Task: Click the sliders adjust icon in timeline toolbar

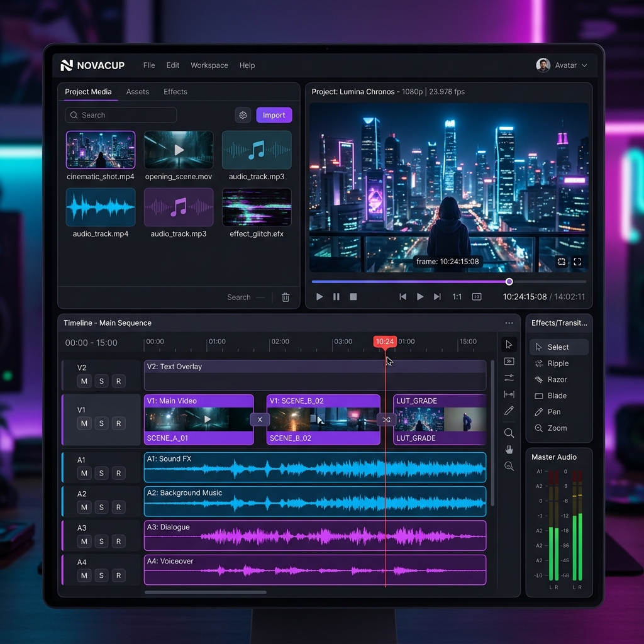Action: point(509,378)
